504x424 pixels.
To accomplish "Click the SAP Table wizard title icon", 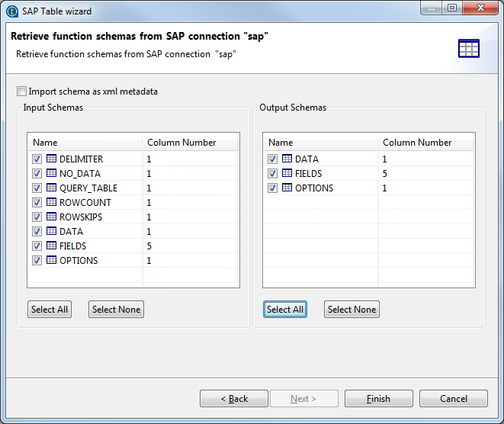I will click(x=12, y=11).
